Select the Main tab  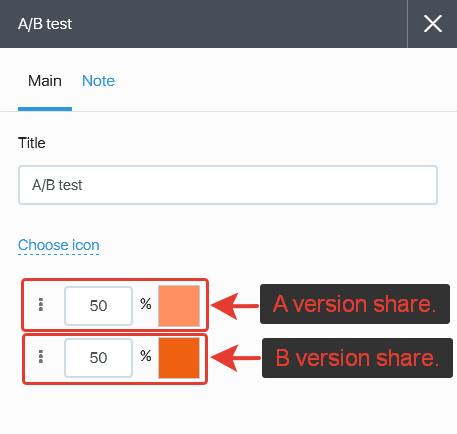(45, 81)
